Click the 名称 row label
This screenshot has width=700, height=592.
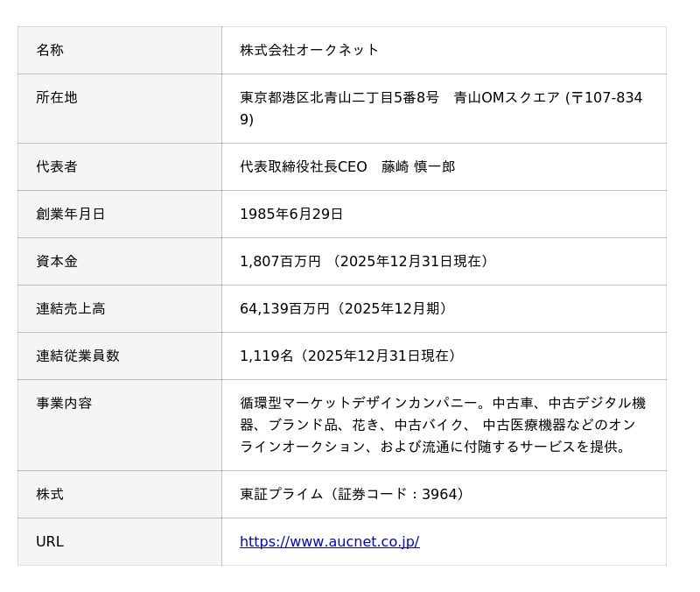(x=50, y=50)
